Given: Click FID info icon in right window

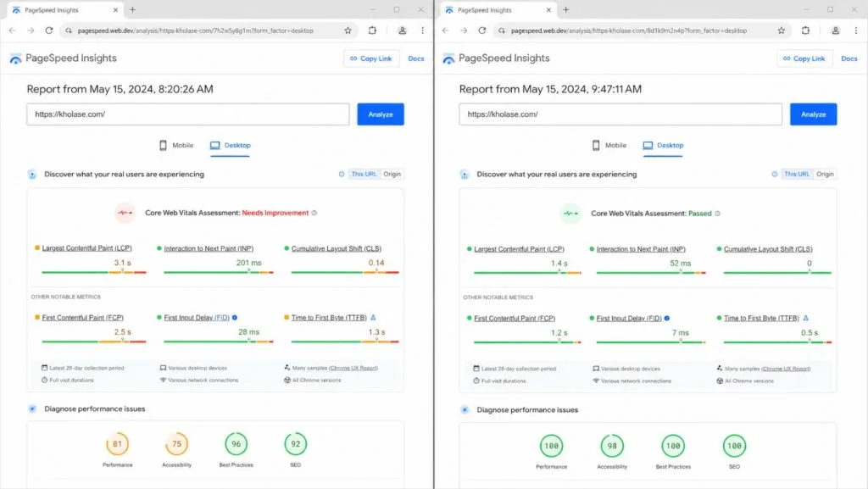Looking at the screenshot, I should point(667,318).
